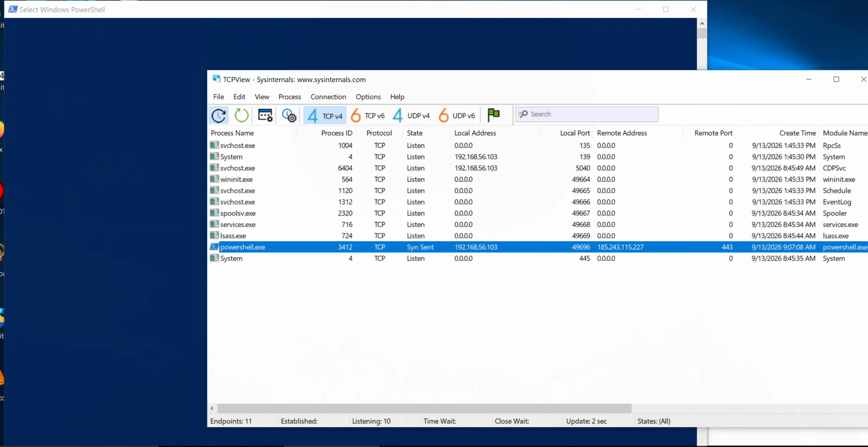This screenshot has height=447, width=868.
Task: Sort by Local Port column header
Action: (566, 133)
